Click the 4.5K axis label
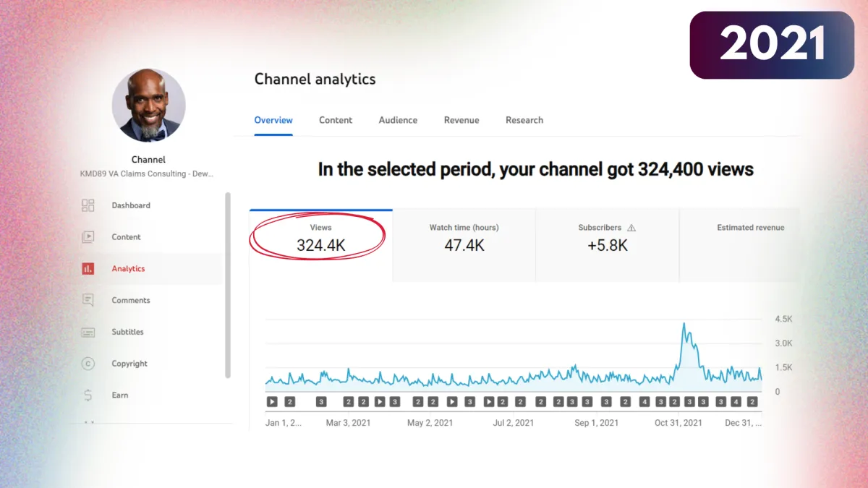 [783, 319]
